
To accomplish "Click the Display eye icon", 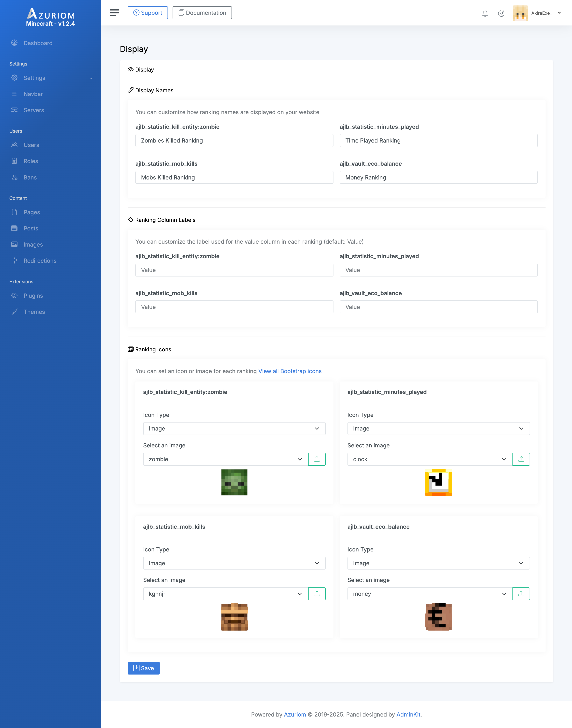I will pyautogui.click(x=131, y=69).
